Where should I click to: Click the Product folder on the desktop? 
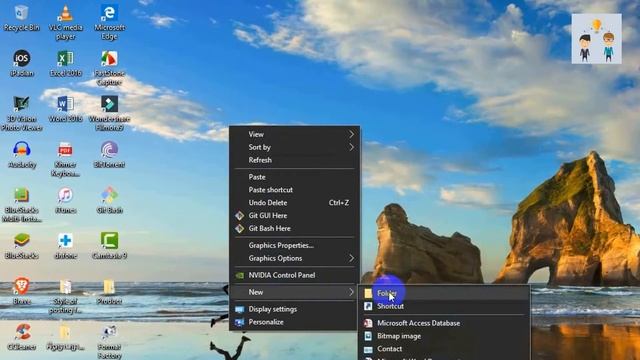[109, 292]
